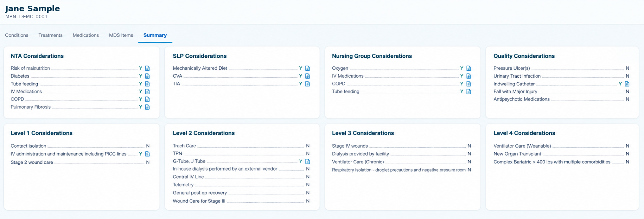This screenshot has width=644, height=219.
Task: Click the Contact isolation label
Action: click(x=28, y=146)
